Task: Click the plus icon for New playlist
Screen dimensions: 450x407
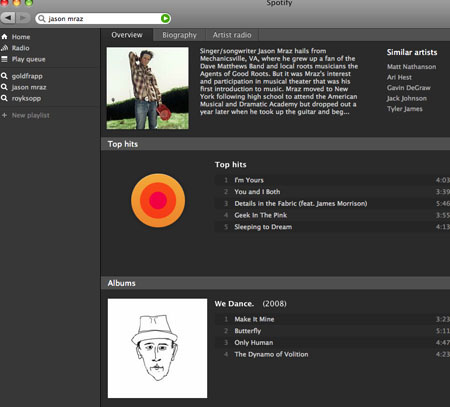Action: 5,115
